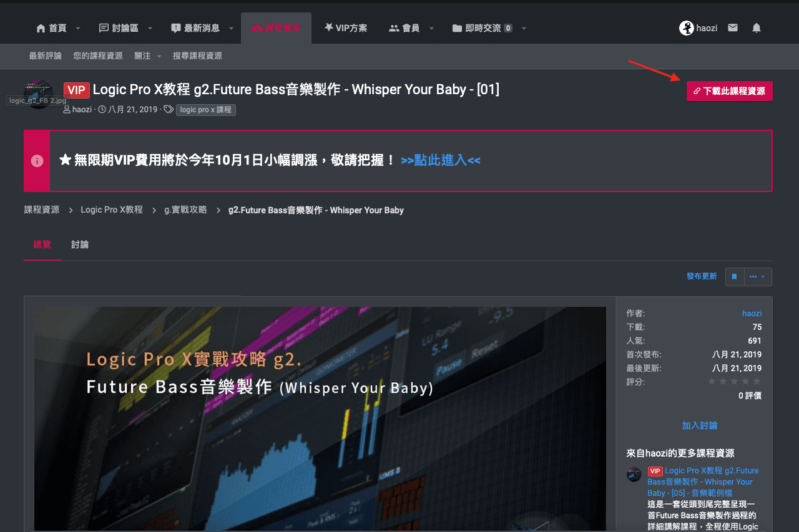This screenshot has height=532, width=799.
Task: Click the haozi author link in sidebar
Action: [752, 314]
